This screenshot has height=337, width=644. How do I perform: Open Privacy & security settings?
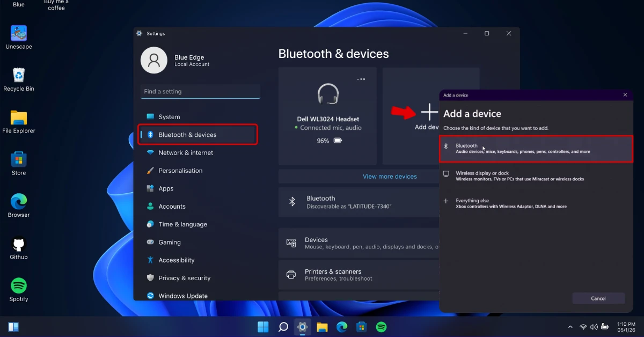coord(199,278)
